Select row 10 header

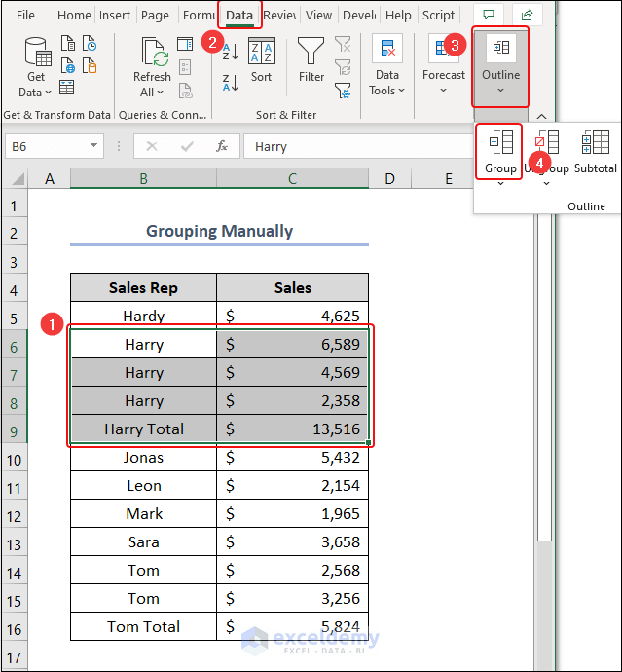pos(14,461)
